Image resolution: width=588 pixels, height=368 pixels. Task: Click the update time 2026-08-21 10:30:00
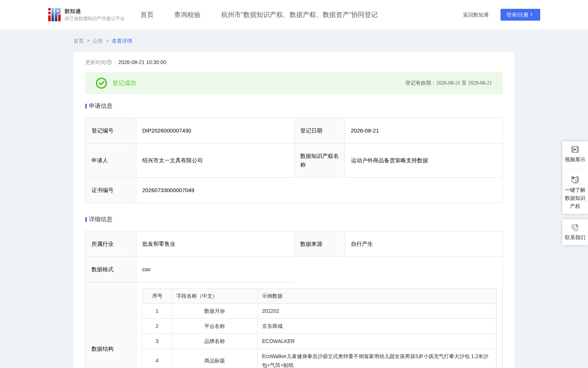click(142, 62)
